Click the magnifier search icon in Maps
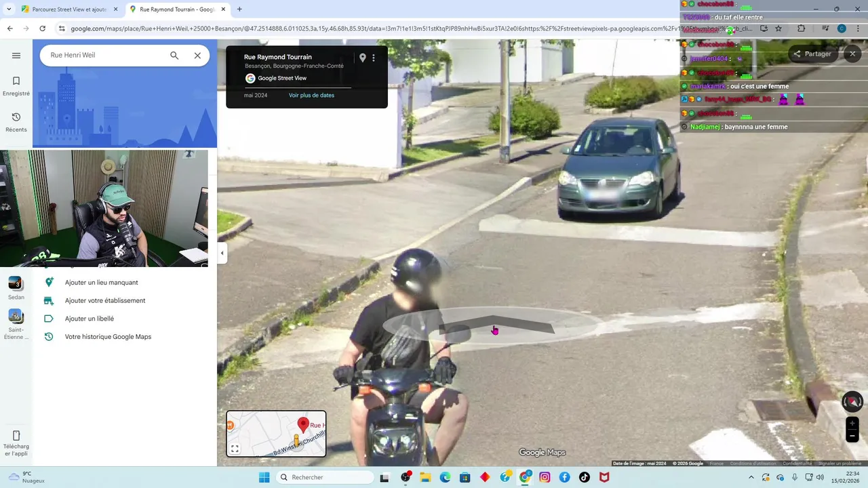The height and width of the screenshot is (488, 868). pyautogui.click(x=174, y=56)
